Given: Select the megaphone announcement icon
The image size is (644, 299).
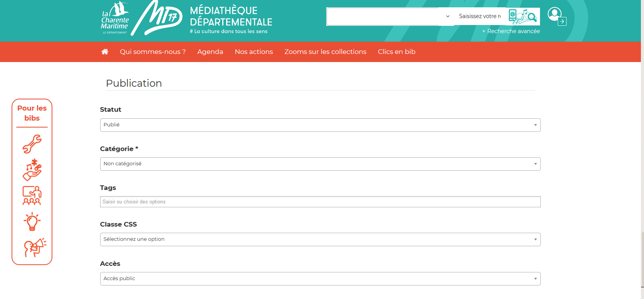Looking at the screenshot, I should pos(35,247).
